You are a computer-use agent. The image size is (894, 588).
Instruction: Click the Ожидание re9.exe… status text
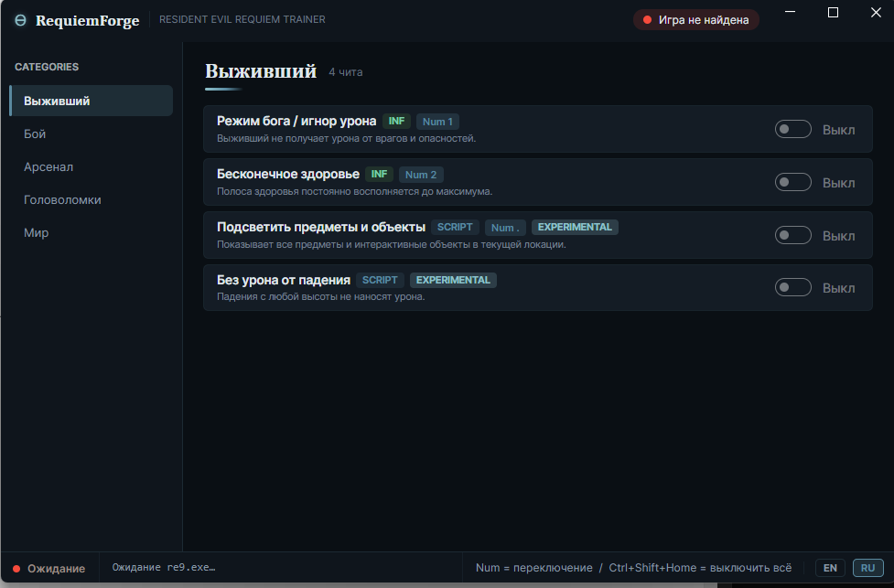[164, 568]
